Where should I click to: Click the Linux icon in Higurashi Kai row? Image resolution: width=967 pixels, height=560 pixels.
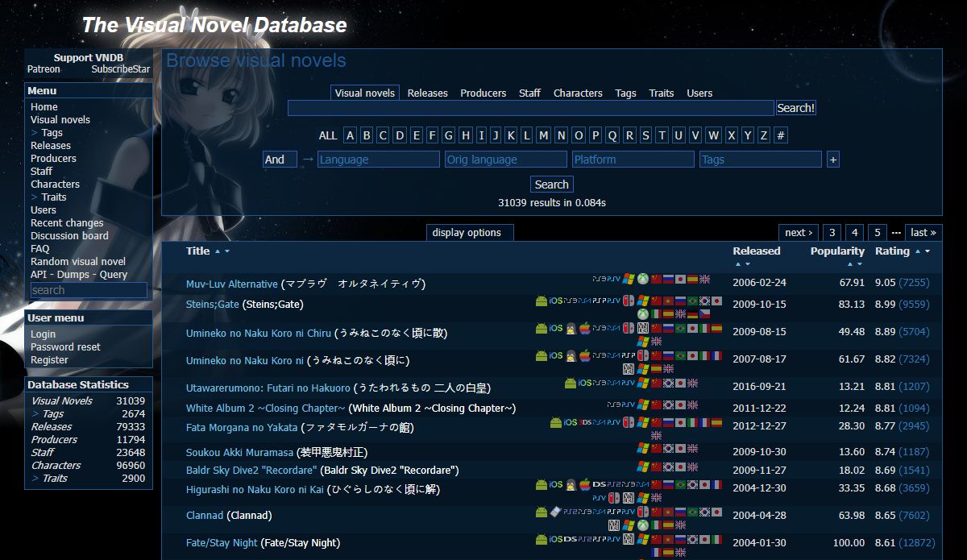click(571, 484)
